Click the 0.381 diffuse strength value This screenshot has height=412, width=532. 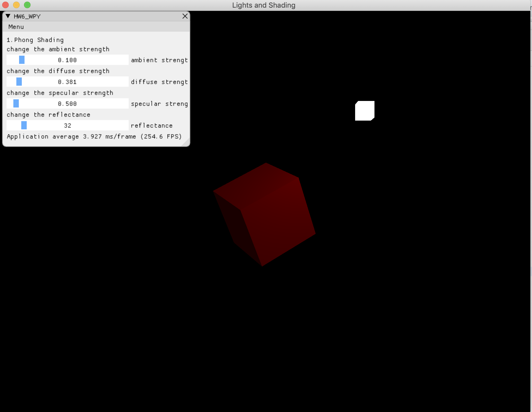point(67,82)
